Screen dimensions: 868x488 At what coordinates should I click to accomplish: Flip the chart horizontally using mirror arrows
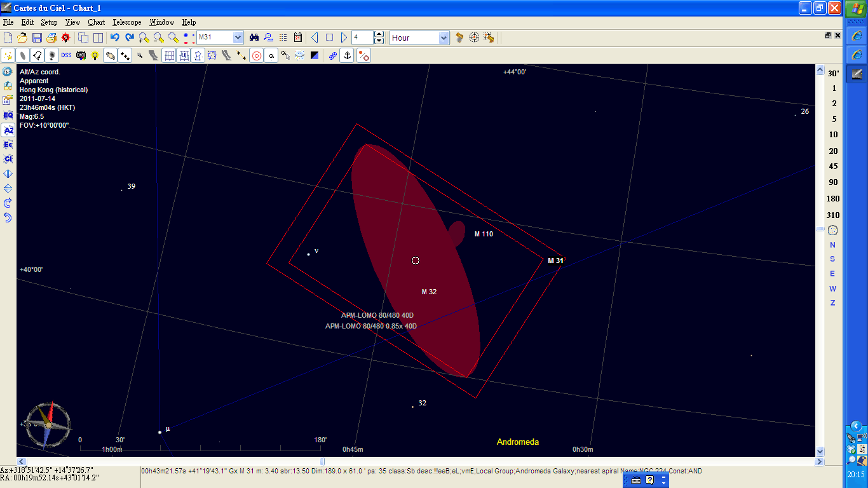8,174
